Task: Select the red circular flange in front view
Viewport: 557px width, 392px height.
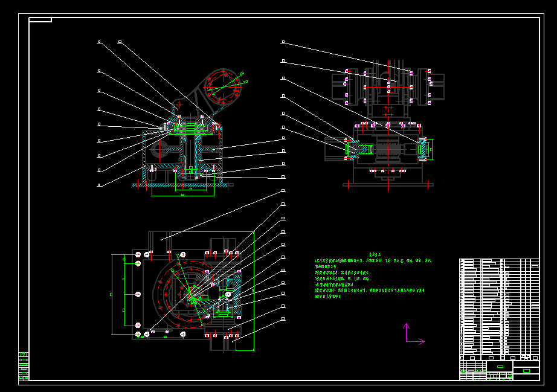Action: tap(223, 86)
